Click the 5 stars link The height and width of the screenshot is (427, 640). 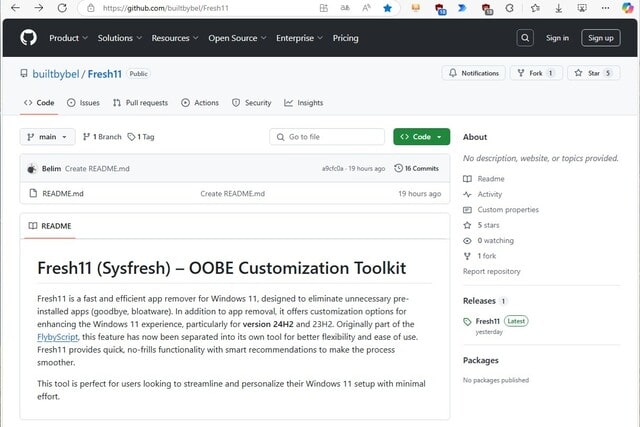pos(489,225)
